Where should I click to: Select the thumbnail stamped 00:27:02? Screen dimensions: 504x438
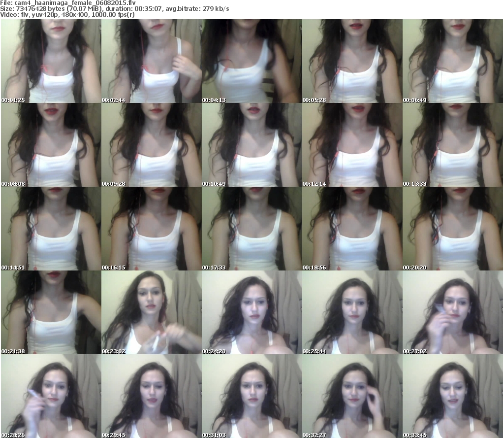tap(453, 312)
